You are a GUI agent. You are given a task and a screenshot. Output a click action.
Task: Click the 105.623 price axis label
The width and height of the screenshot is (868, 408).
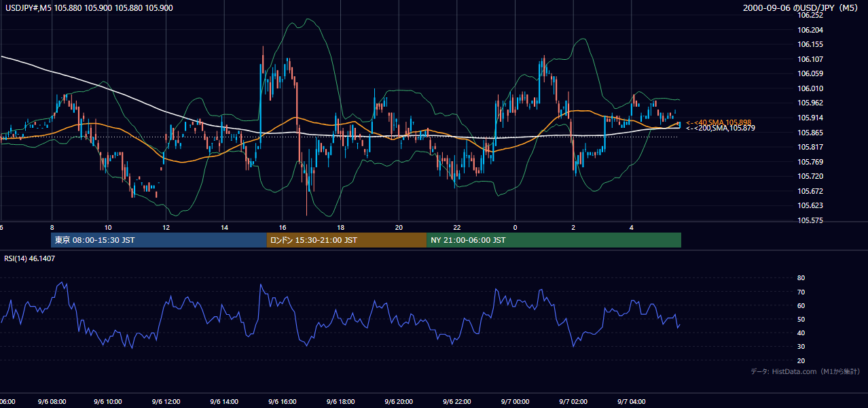click(x=810, y=205)
